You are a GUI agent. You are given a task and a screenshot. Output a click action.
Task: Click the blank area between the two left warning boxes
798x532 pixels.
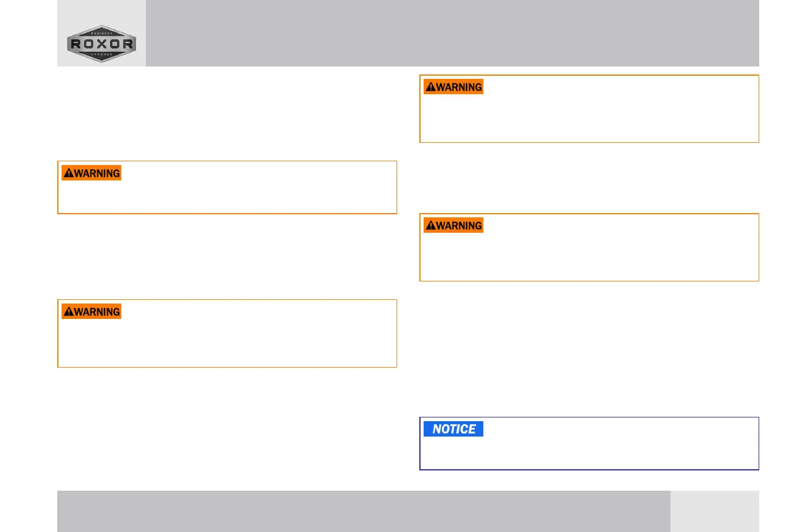pos(227,257)
